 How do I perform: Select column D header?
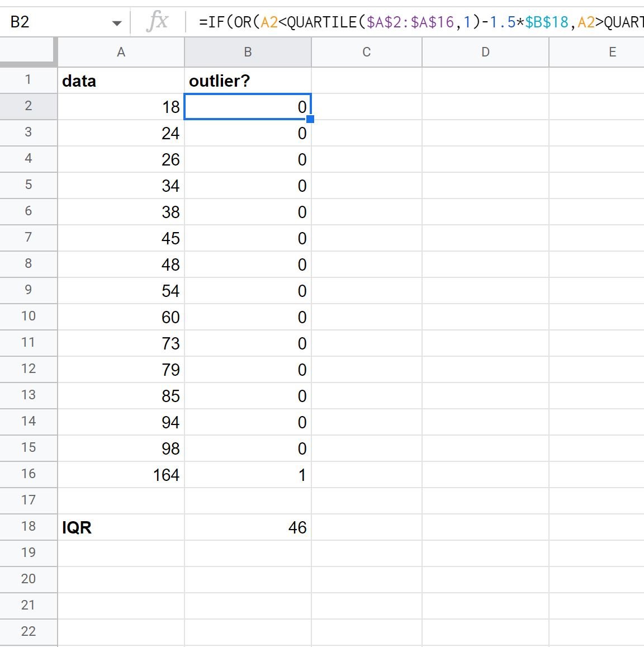(485, 52)
